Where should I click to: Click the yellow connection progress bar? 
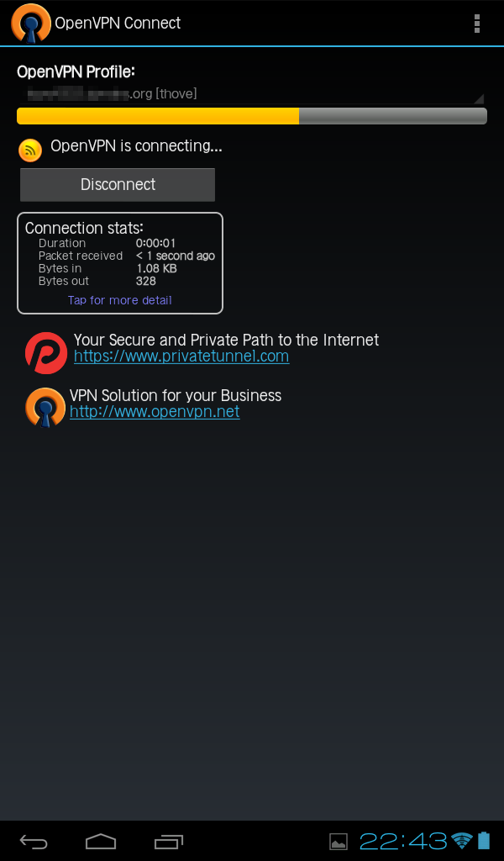[x=252, y=116]
